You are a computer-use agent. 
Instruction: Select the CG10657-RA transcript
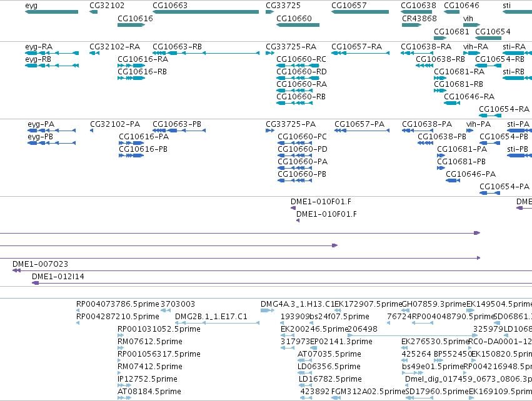pos(360,53)
